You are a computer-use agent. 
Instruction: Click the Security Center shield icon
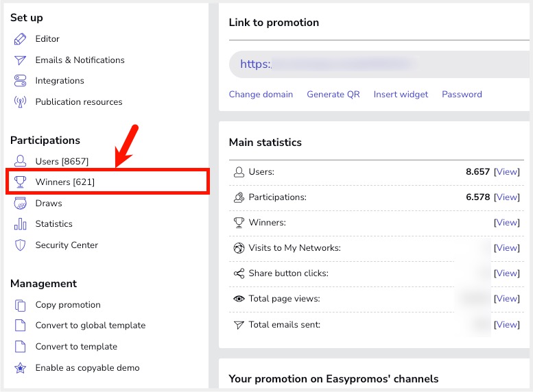pyautogui.click(x=21, y=245)
